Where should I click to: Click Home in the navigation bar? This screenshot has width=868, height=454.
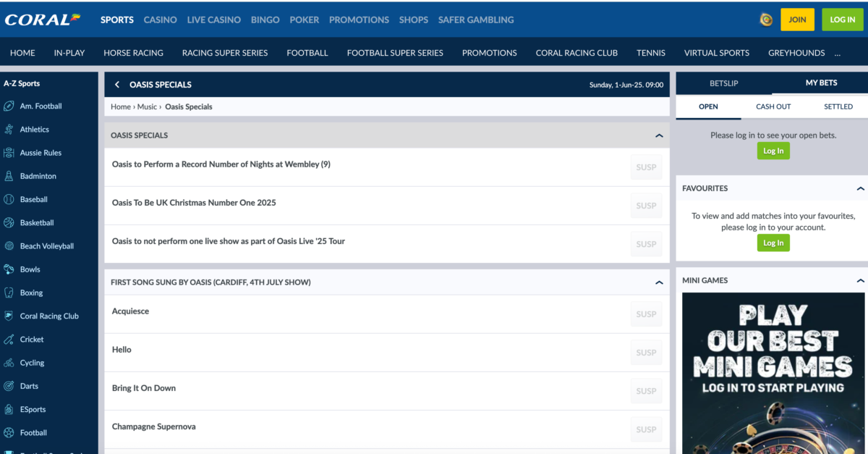click(x=22, y=53)
